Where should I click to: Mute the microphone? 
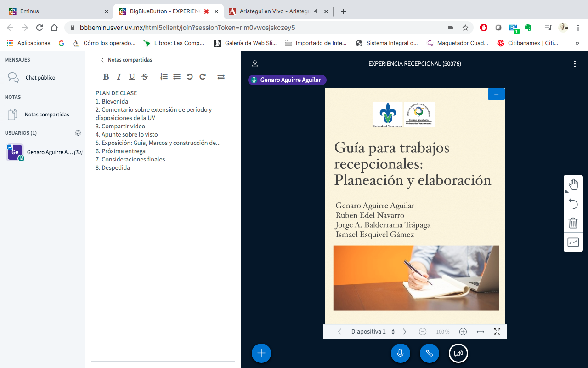(x=400, y=353)
